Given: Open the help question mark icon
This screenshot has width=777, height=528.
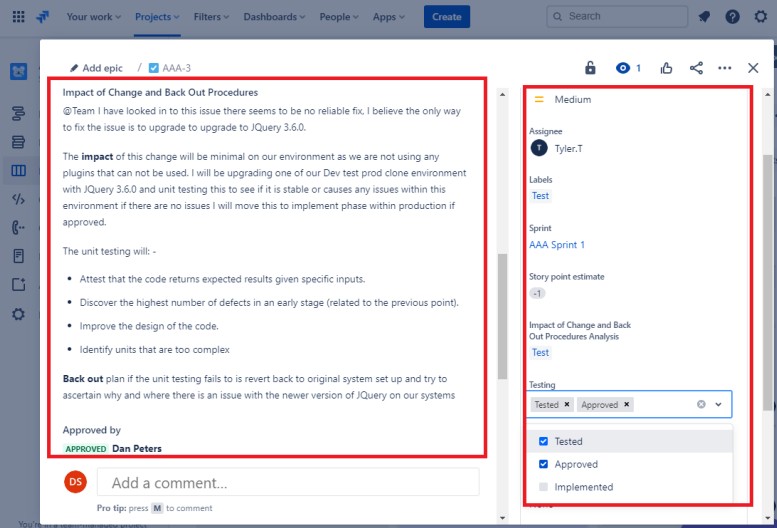Looking at the screenshot, I should tap(732, 16).
